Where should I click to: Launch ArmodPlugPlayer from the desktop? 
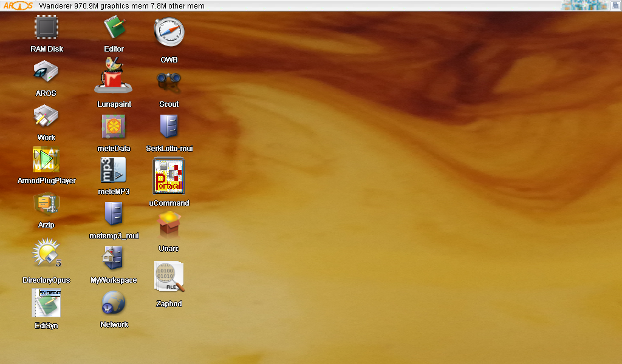(46, 160)
